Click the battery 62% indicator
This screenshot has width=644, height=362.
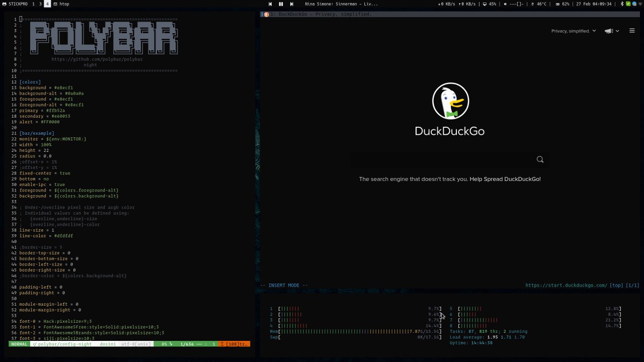pyautogui.click(x=562, y=4)
